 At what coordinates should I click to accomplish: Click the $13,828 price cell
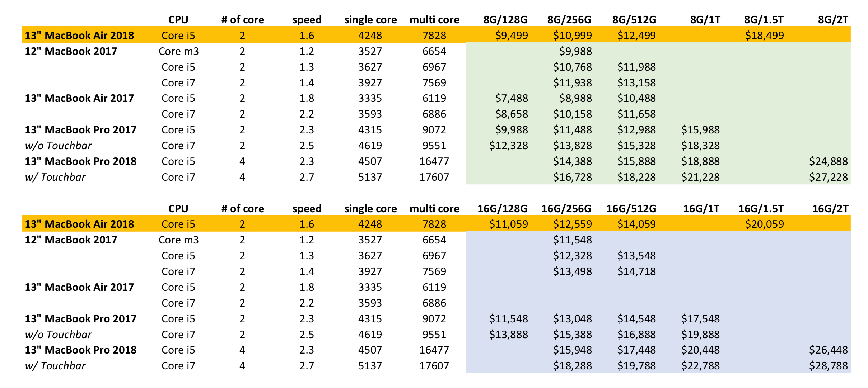pos(573,146)
